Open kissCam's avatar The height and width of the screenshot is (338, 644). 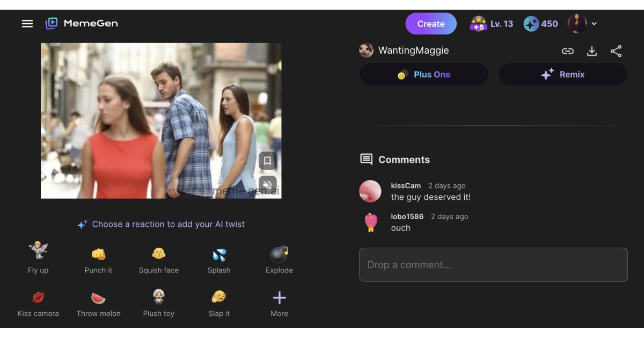tap(370, 191)
